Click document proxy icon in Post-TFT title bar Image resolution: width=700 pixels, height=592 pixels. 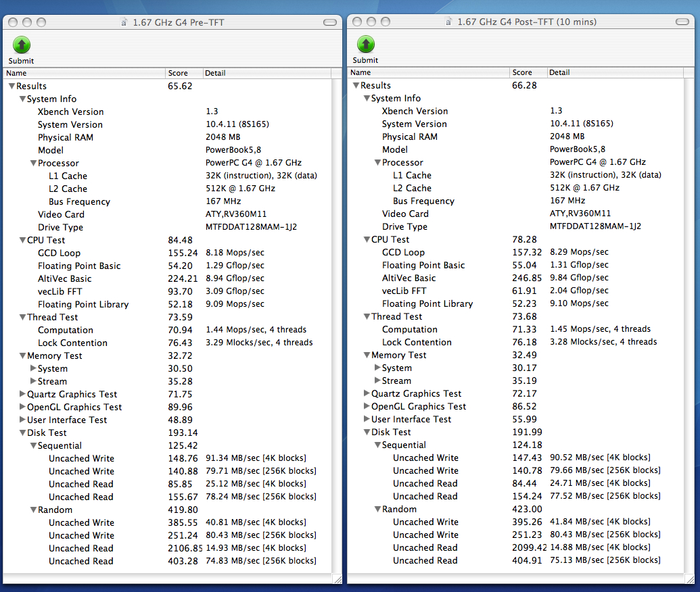click(x=448, y=22)
